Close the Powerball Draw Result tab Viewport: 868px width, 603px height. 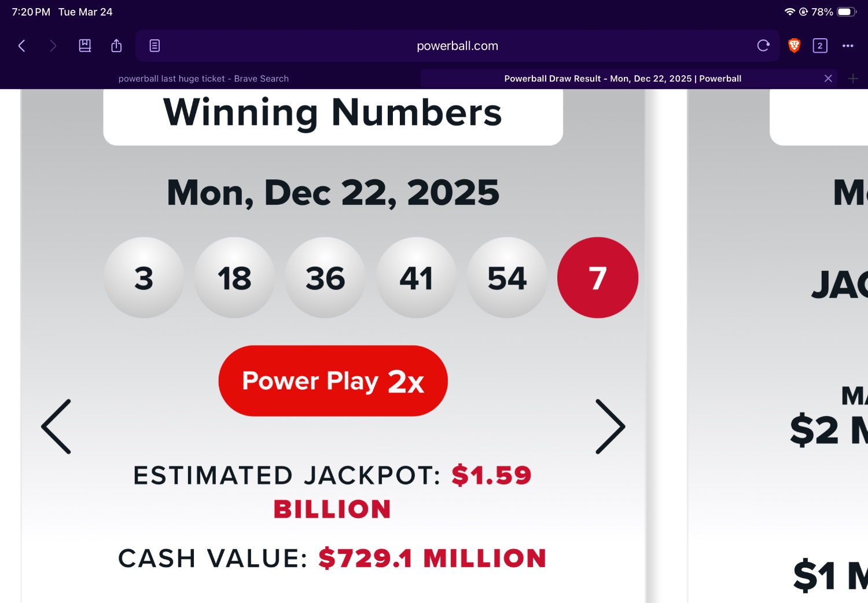click(x=828, y=79)
